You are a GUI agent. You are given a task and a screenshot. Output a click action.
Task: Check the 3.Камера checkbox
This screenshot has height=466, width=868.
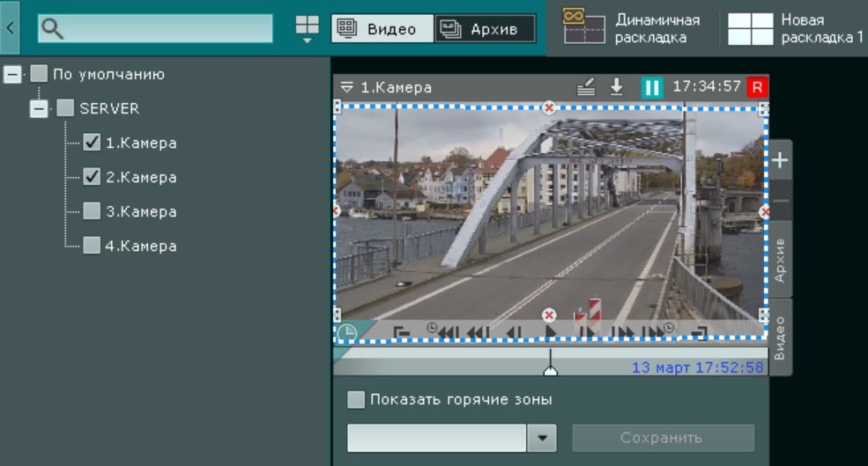click(92, 211)
